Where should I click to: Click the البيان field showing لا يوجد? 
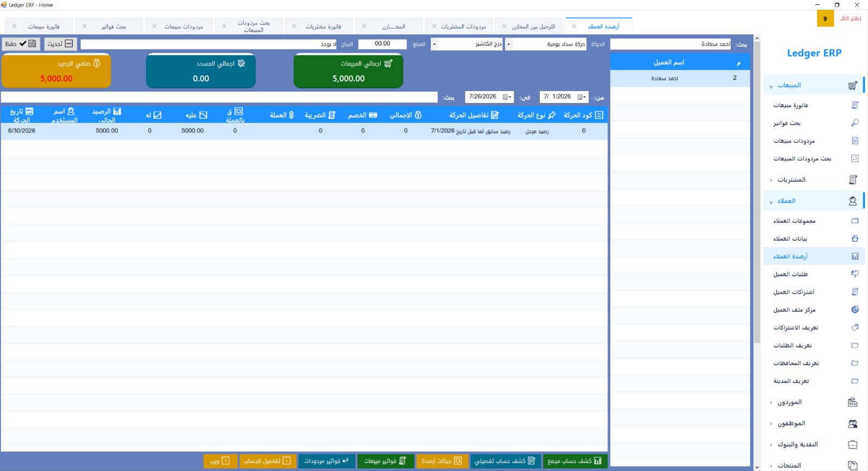209,44
